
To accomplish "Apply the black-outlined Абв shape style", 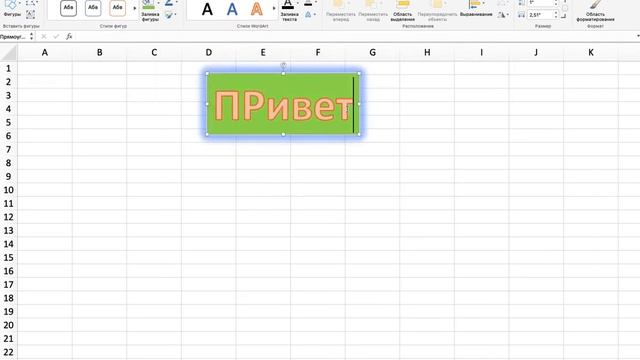I will pos(68,8).
